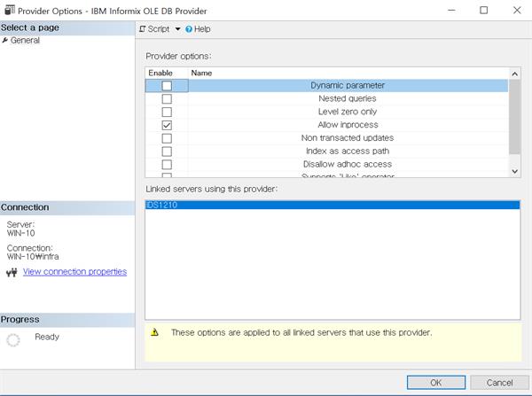
Task: Minimize the Provider Options window
Action: (451, 11)
